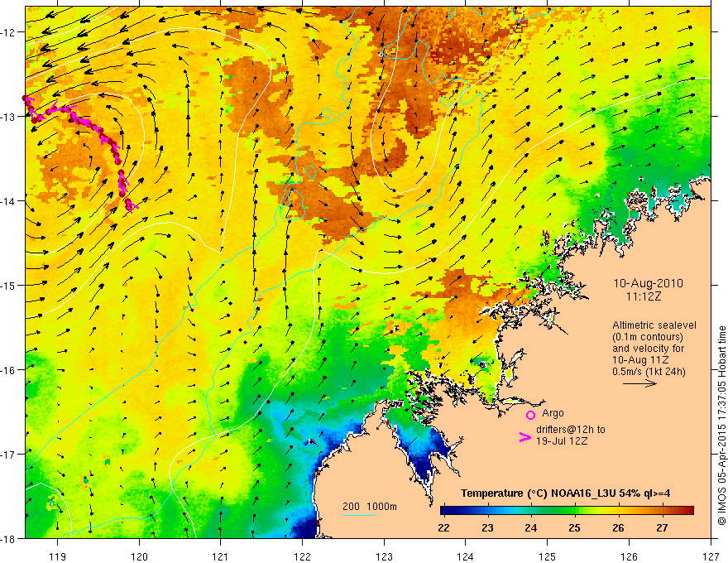Click the '(0.1m contours)' text line
This screenshot has width=728, height=563.
click(648, 337)
